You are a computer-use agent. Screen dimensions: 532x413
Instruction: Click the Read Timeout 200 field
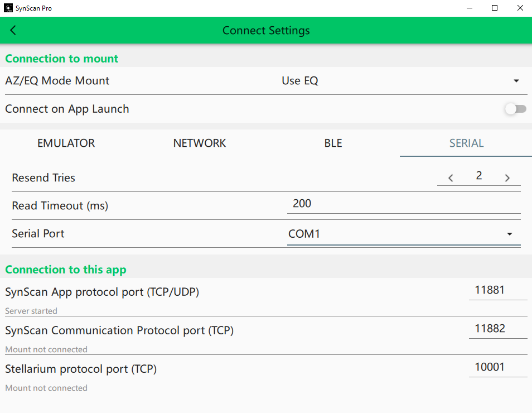(403, 204)
